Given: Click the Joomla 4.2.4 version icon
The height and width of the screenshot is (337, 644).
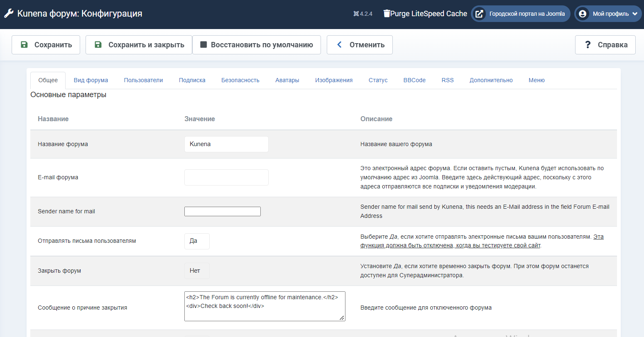Looking at the screenshot, I should pyautogui.click(x=356, y=14).
